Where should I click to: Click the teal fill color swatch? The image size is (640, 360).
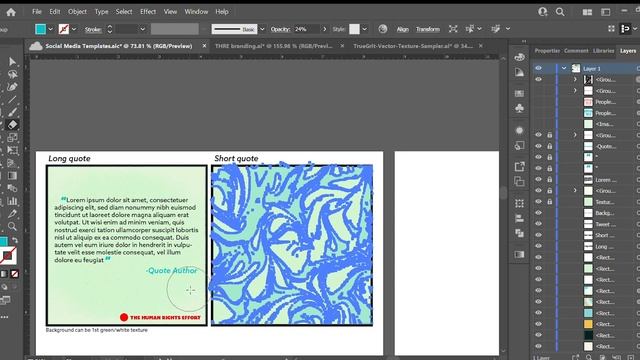[x=40, y=29]
